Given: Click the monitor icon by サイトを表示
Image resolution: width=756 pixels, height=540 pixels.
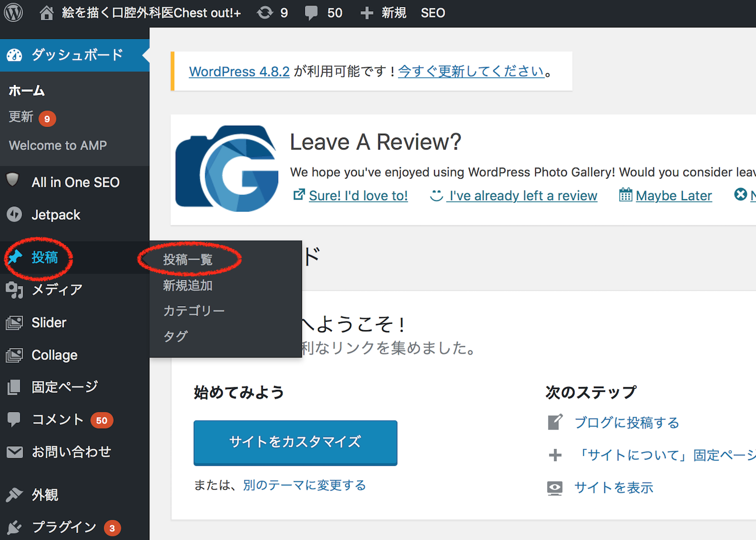Looking at the screenshot, I should point(555,488).
